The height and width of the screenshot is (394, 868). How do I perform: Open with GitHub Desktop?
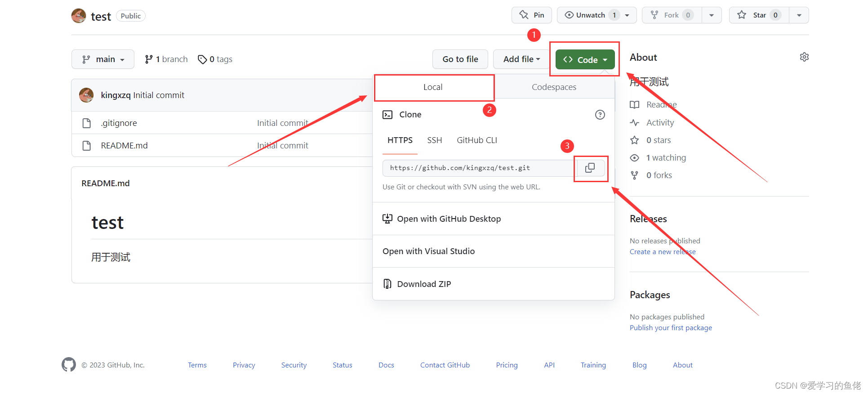494,219
